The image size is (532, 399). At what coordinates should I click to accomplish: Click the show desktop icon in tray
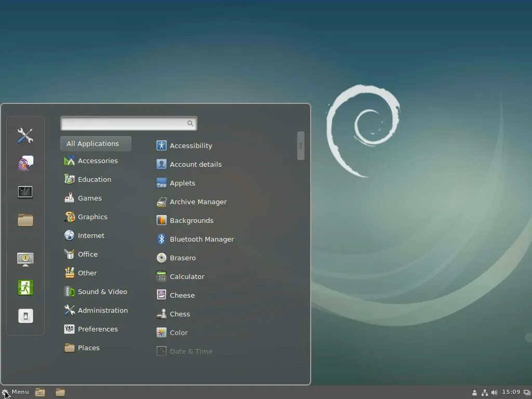(x=527, y=393)
